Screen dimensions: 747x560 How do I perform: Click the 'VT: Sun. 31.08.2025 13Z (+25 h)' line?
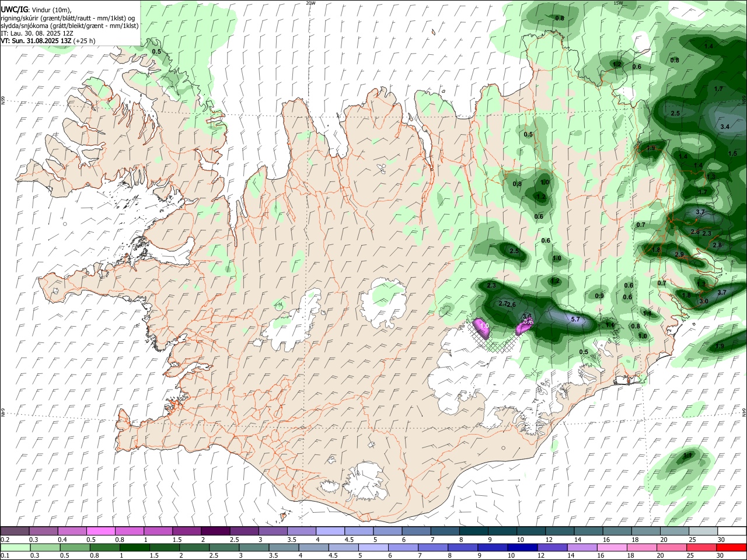48,41
